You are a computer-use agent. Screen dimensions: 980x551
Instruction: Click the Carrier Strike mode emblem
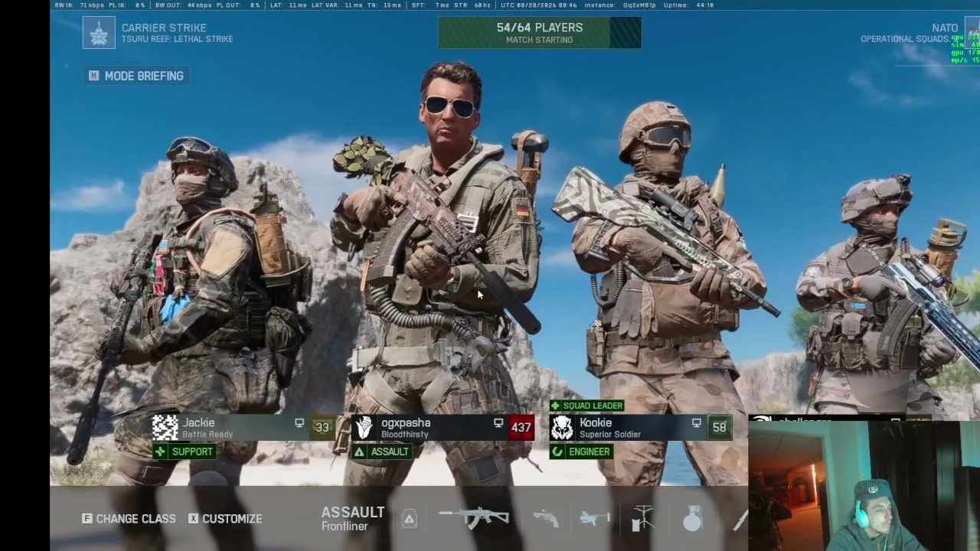[x=99, y=33]
